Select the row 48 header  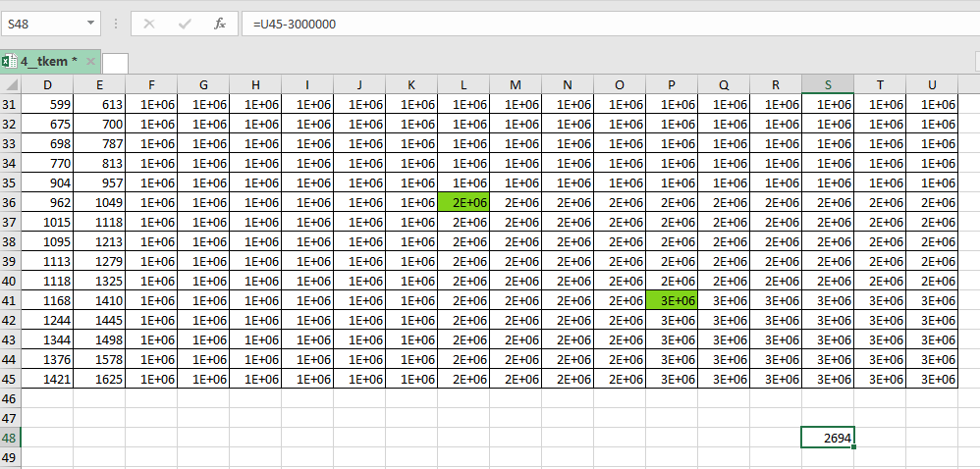(x=10, y=438)
